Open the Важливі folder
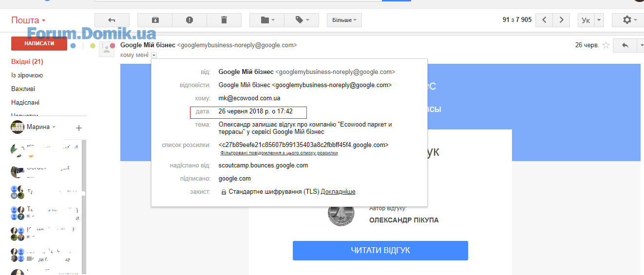Screen dimensions: 644x275 tap(23, 89)
